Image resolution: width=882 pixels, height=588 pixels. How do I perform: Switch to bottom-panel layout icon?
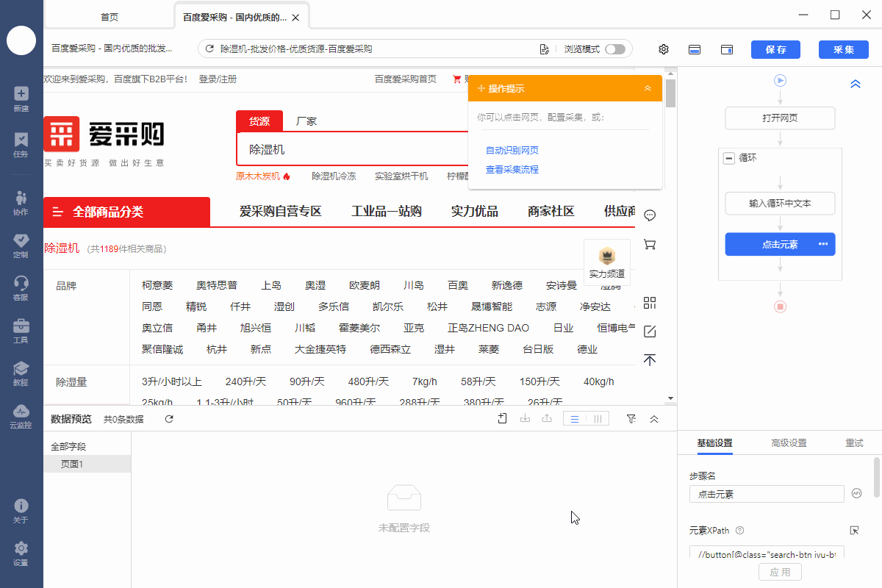coord(695,49)
